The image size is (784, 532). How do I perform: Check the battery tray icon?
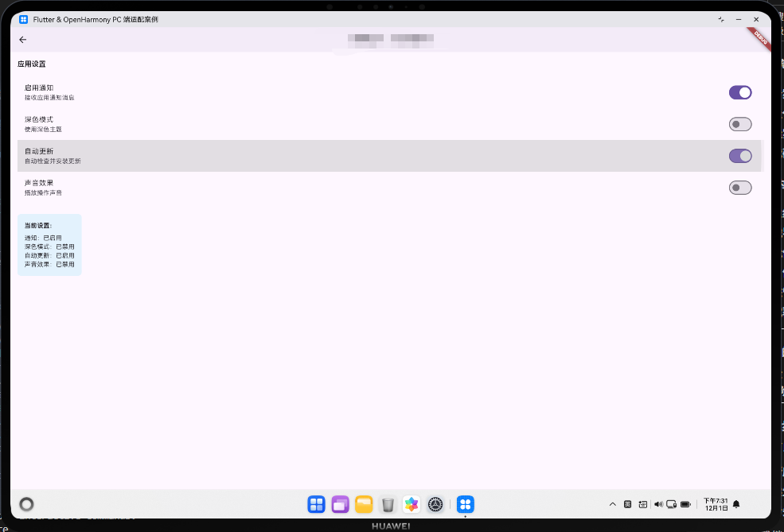tap(685, 504)
